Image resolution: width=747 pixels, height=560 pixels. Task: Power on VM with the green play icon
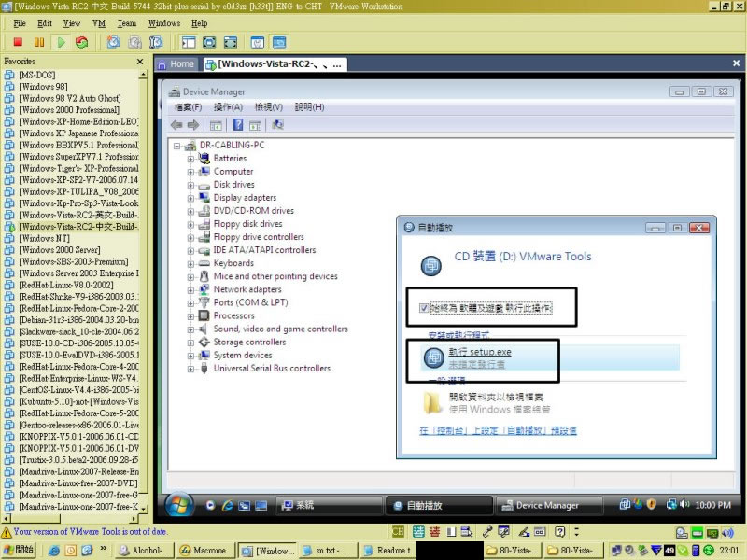point(61,42)
